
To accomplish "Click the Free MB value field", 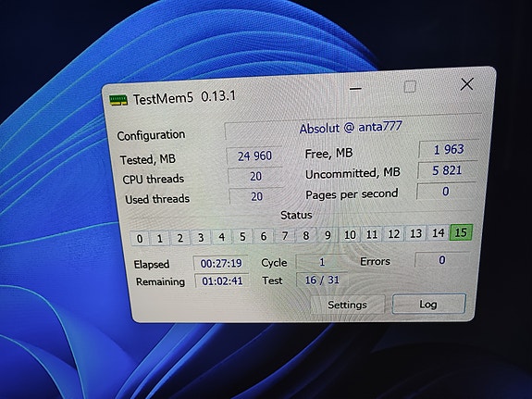I will click(449, 149).
